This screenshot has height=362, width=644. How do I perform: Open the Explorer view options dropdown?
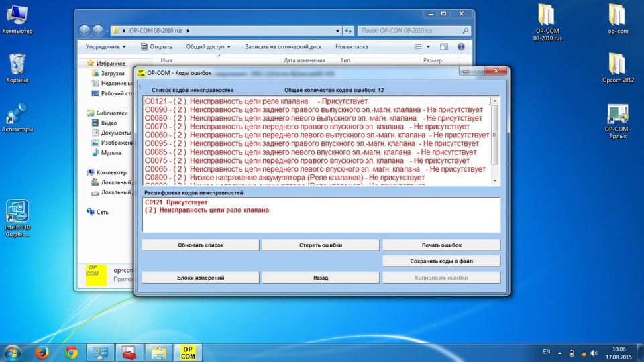(x=428, y=47)
